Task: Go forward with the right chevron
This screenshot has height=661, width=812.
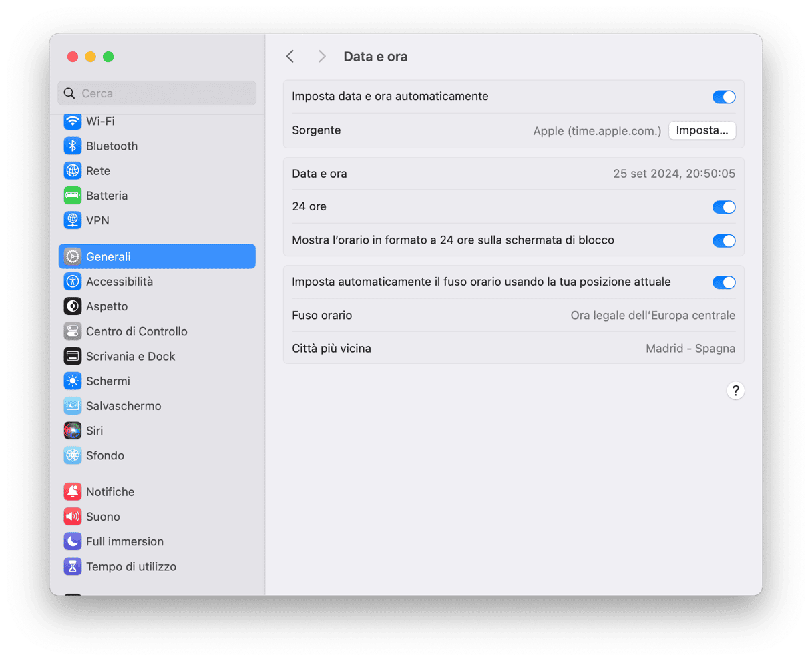Action: [322, 57]
